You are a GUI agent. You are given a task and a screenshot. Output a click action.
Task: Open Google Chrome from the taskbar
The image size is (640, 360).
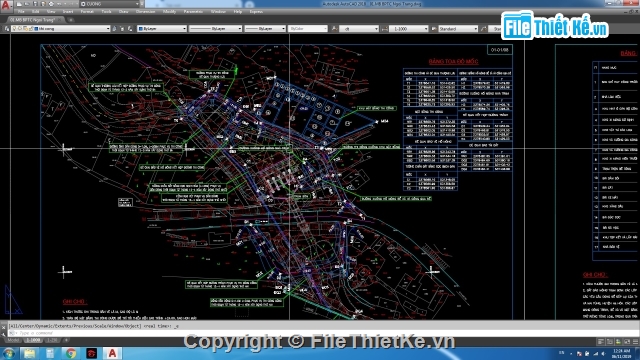pos(71,353)
